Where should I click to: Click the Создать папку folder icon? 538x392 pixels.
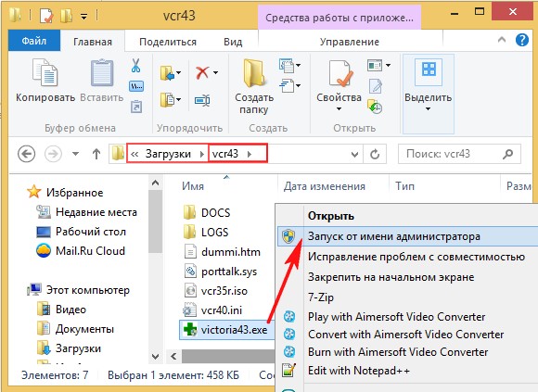click(x=254, y=72)
